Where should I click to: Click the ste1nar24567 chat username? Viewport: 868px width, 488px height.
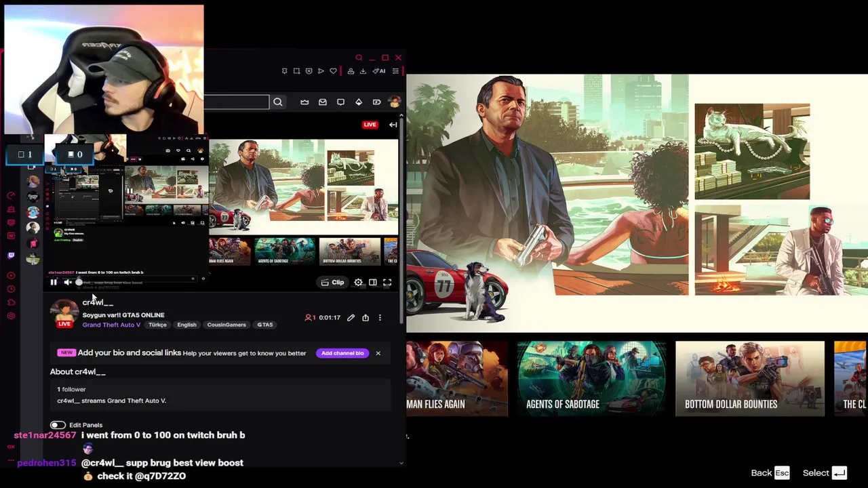[45, 435]
